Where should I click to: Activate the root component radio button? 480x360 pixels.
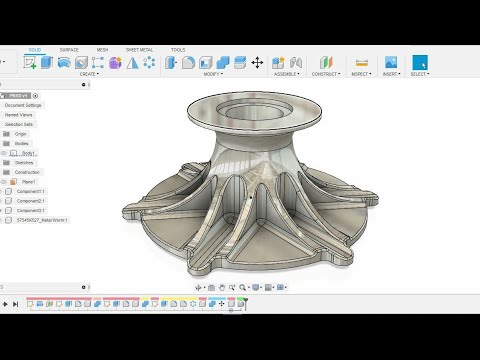click(35, 96)
